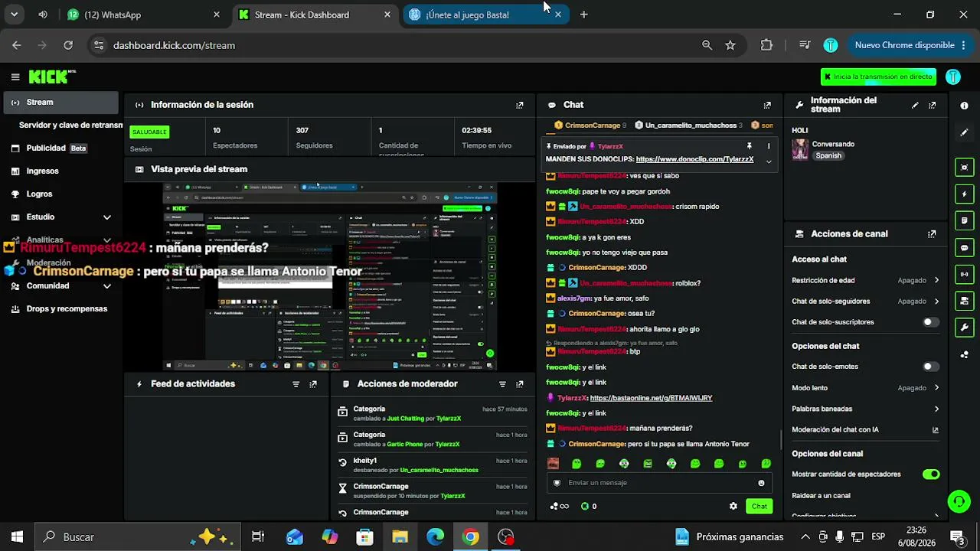Click Raidear a un canal
Screen dimensions: 980x551
(821, 496)
